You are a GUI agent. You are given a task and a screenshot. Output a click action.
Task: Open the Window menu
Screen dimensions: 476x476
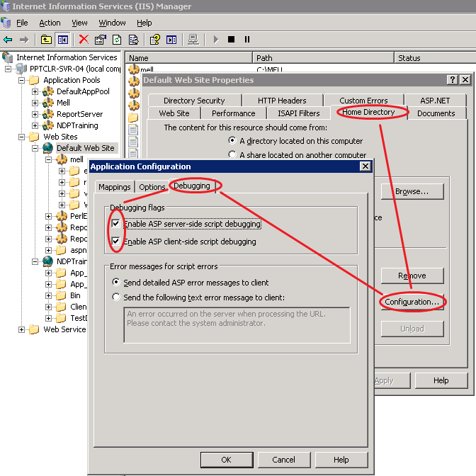112,23
